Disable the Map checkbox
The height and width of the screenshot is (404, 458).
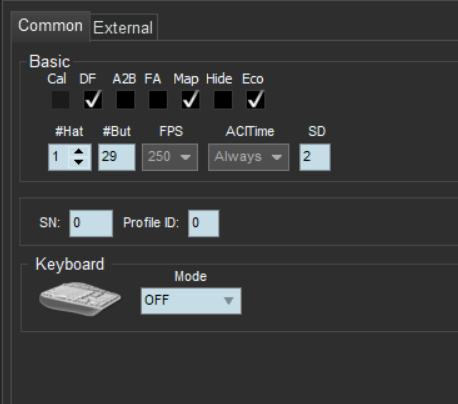pyautogui.click(x=190, y=100)
